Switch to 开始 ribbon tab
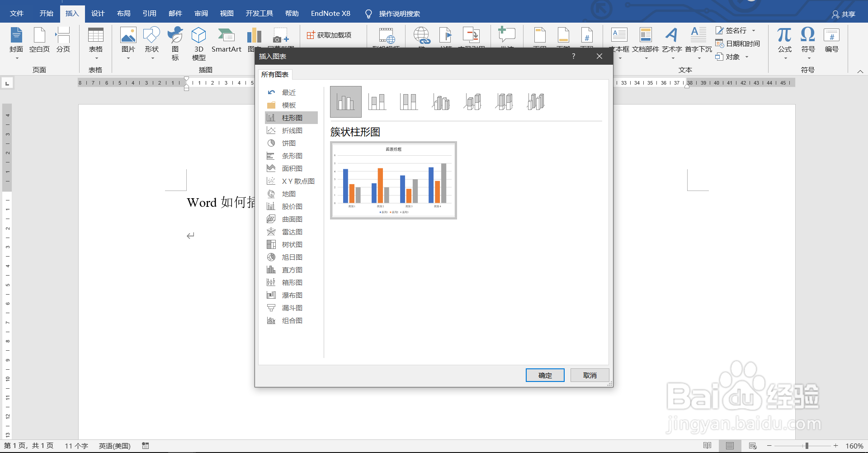The image size is (868, 453). click(x=47, y=14)
